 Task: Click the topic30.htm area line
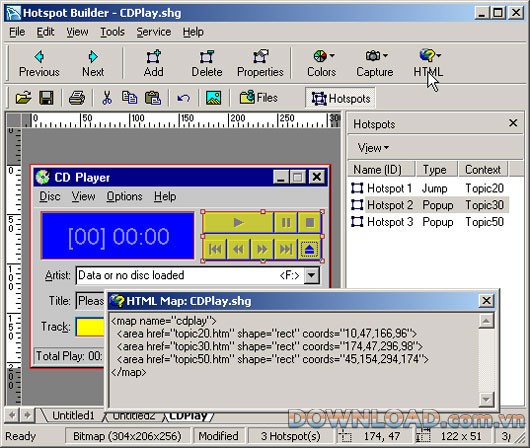[x=269, y=346]
